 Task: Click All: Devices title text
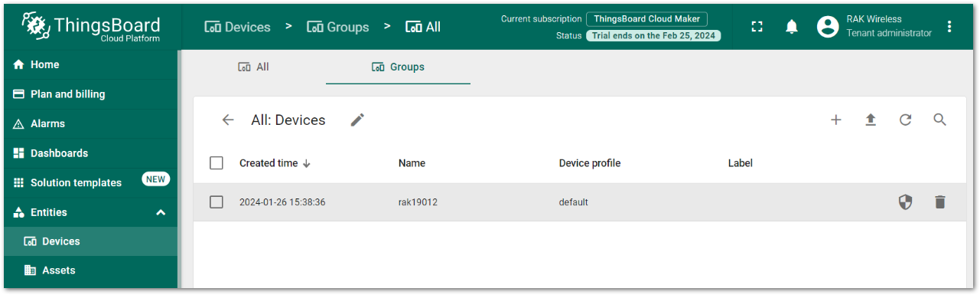point(288,120)
